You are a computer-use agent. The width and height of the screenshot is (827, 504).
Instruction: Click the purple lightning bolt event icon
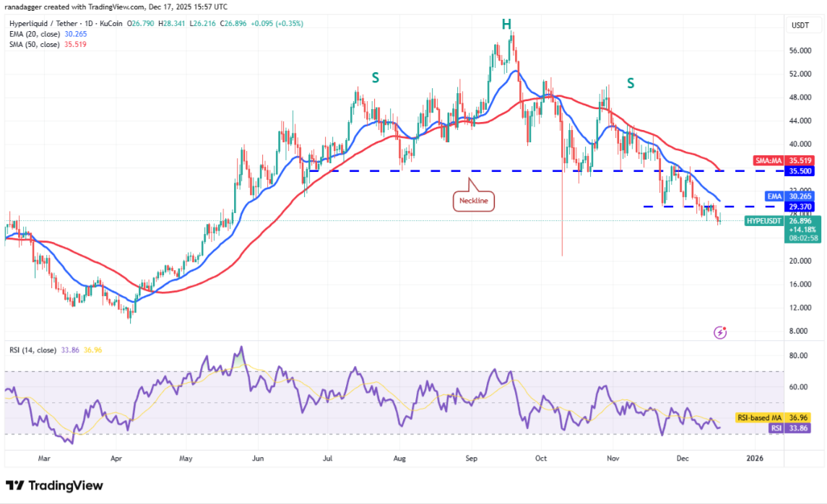(719, 332)
